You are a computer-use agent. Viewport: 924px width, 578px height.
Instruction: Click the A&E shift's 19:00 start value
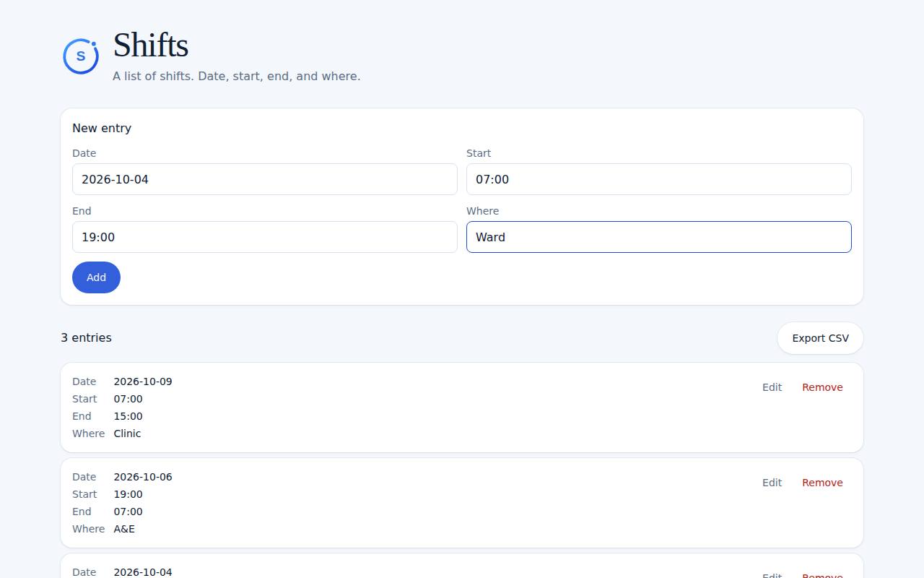pyautogui.click(x=128, y=494)
